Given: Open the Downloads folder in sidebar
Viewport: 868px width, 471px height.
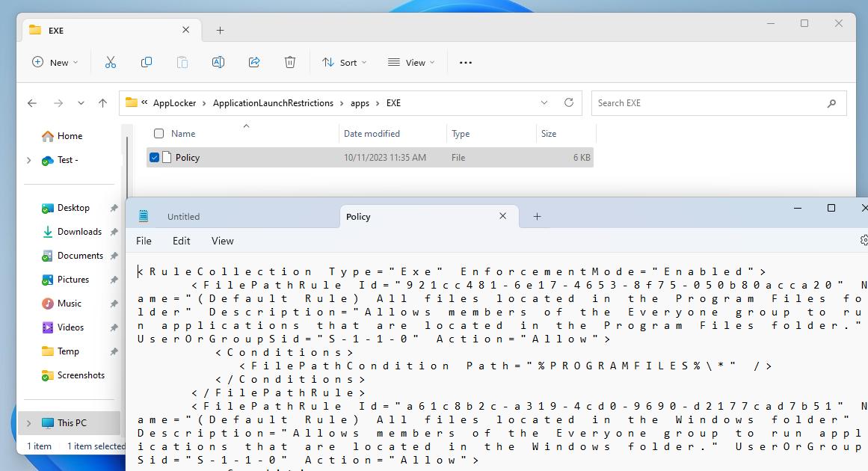Looking at the screenshot, I should [x=79, y=232].
